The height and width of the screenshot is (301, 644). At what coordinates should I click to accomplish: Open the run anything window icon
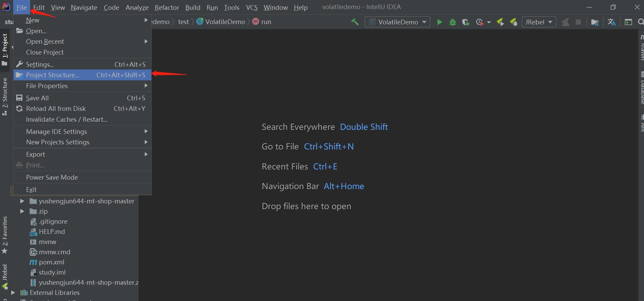(628, 22)
